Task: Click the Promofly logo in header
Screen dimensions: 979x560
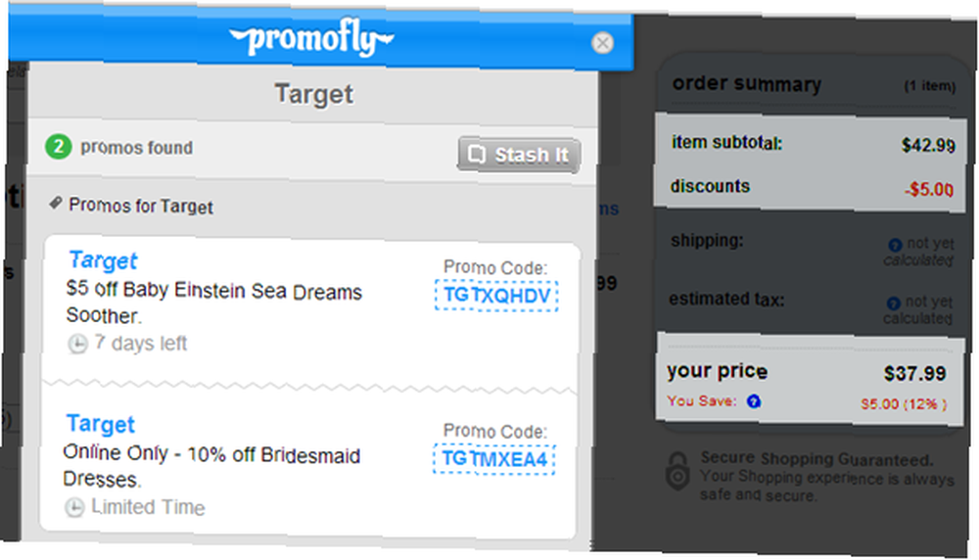Action: pyautogui.click(x=311, y=37)
